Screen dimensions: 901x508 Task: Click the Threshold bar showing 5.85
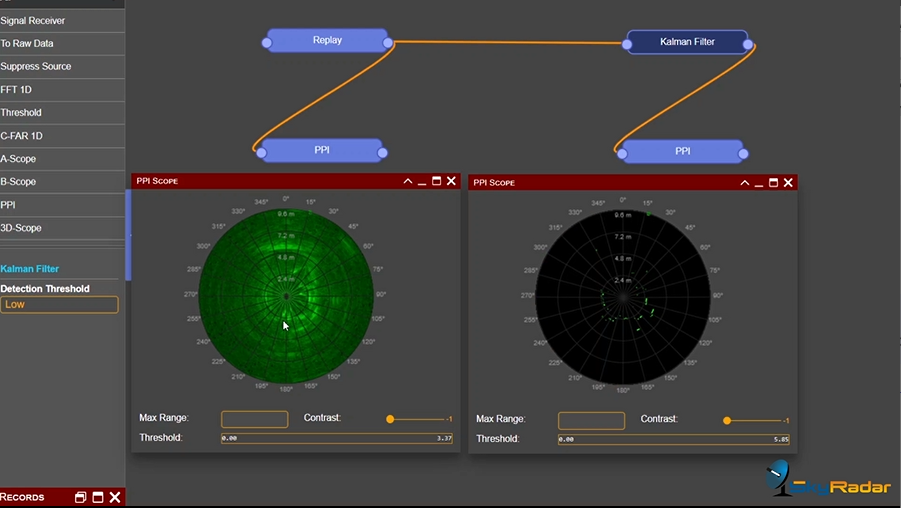click(x=674, y=439)
